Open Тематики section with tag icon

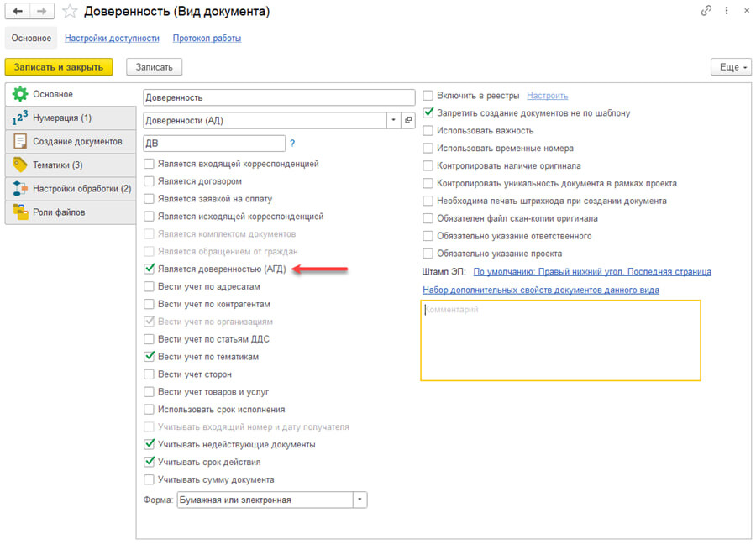coord(71,165)
